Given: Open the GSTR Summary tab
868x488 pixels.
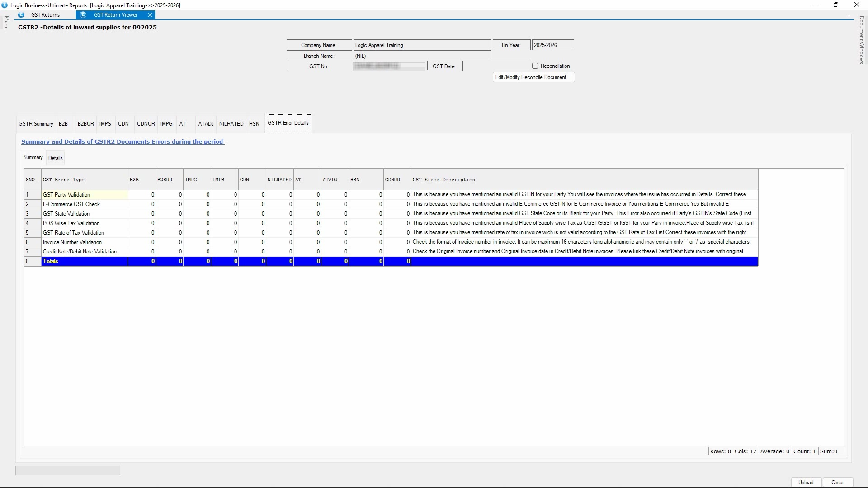Looking at the screenshot, I should point(36,124).
